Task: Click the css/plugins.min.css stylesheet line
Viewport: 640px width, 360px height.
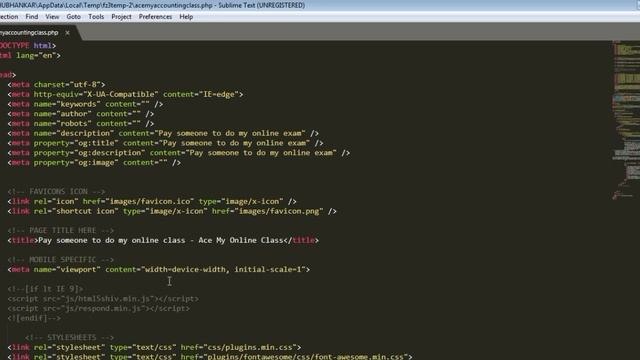Action: (x=154, y=347)
